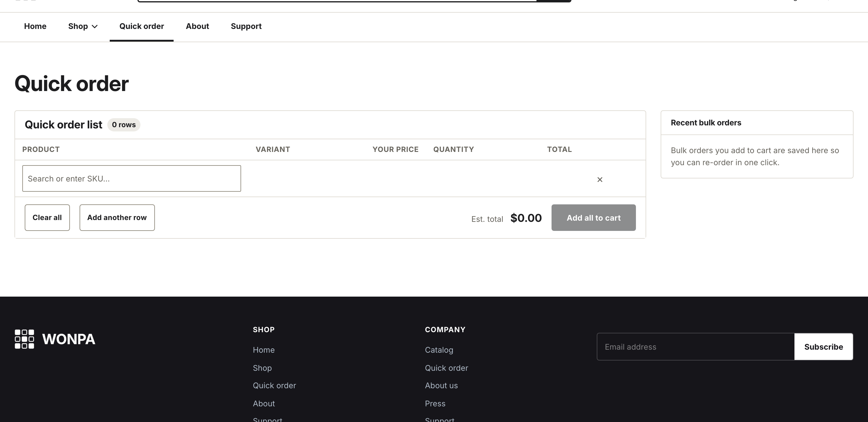Click Add another row button
868x422 pixels.
coord(117,218)
